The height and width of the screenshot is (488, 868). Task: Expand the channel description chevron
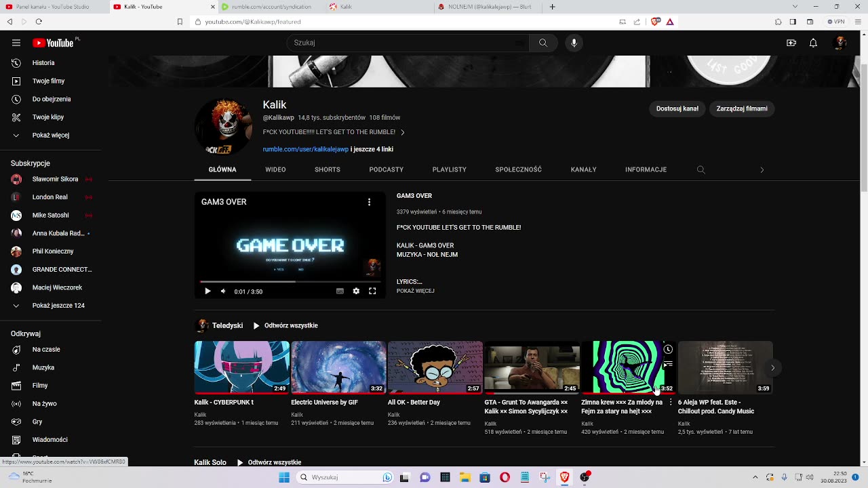[402, 133]
